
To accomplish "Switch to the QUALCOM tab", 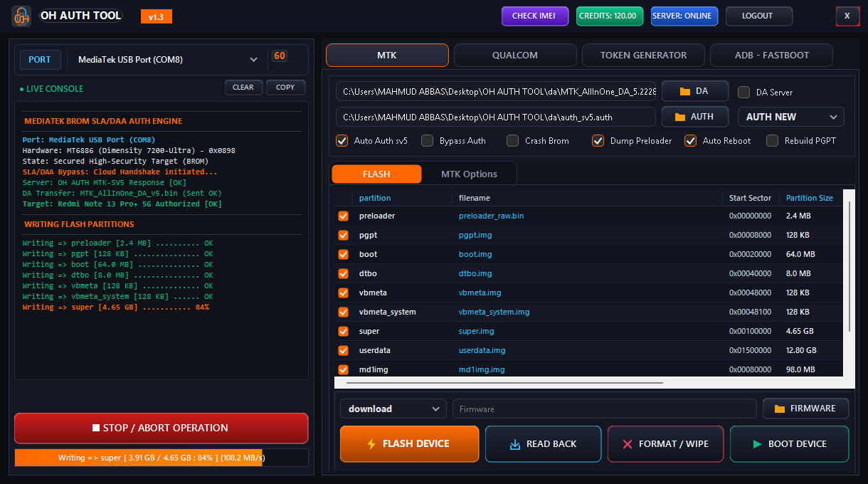I will click(515, 55).
